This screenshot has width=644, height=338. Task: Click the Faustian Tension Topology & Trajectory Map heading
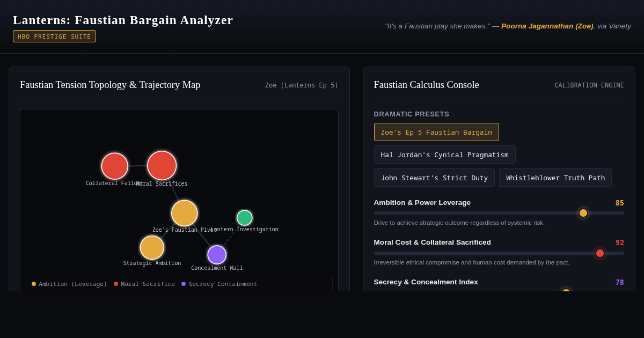point(110,85)
